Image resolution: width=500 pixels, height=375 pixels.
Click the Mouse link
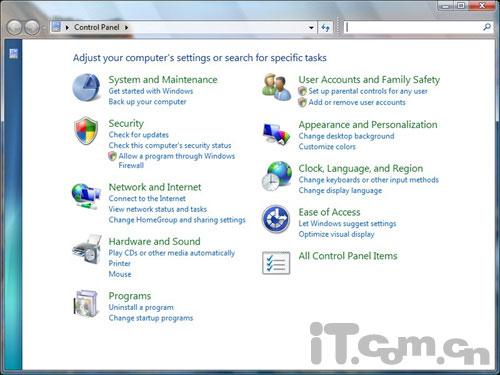click(120, 274)
